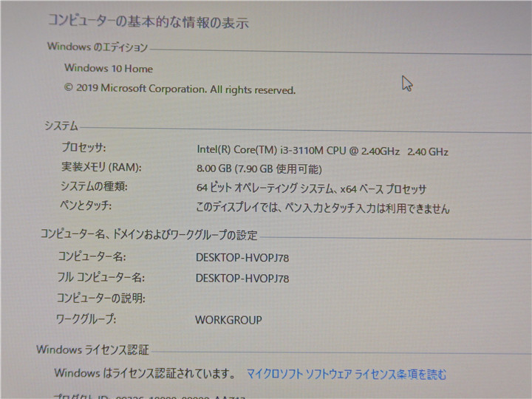
Task: Select the Windows はライセンス認証されています text
Action: 145,373
